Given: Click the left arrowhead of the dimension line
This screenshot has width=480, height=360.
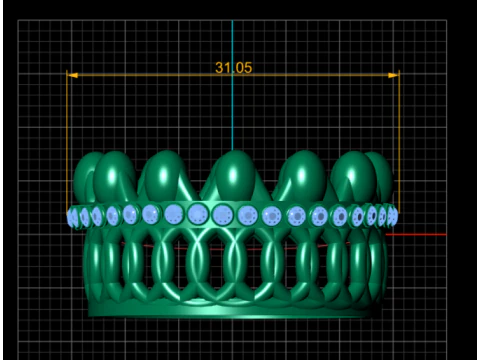Looking at the screenshot, I should [73, 75].
